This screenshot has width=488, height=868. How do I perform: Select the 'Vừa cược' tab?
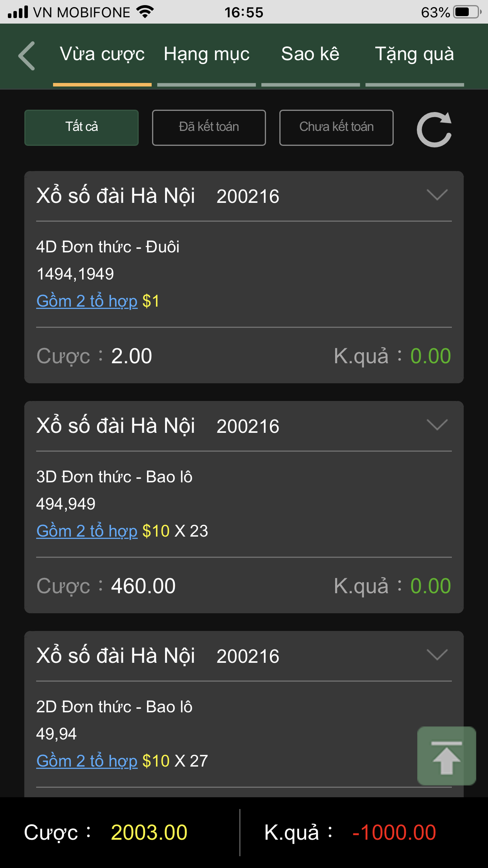tap(102, 54)
